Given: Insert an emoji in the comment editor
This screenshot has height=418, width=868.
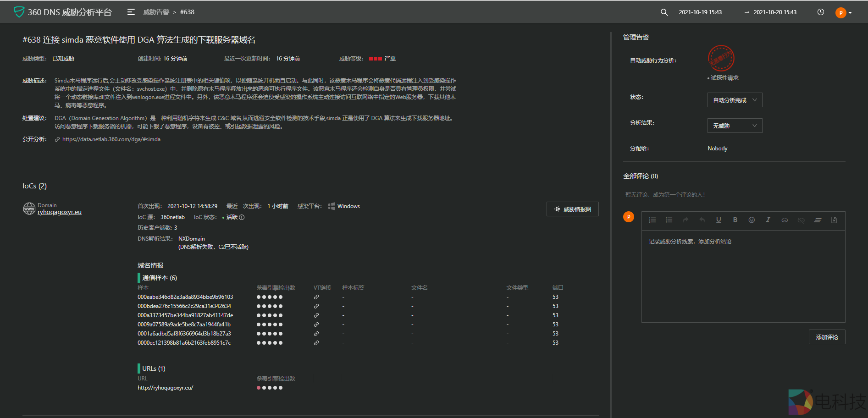Looking at the screenshot, I should coord(752,220).
